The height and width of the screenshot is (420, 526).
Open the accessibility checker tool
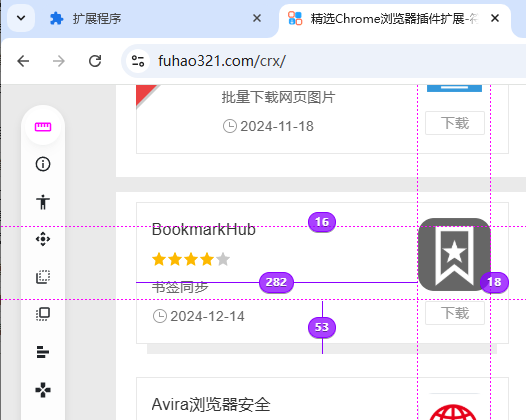(x=43, y=202)
